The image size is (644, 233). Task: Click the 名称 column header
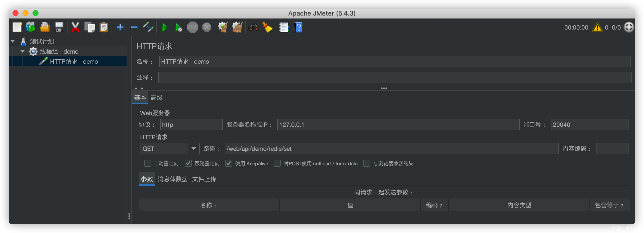[x=209, y=205]
